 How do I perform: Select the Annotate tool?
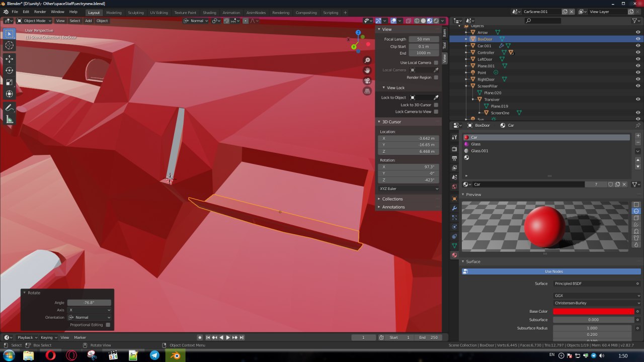pyautogui.click(x=9, y=108)
